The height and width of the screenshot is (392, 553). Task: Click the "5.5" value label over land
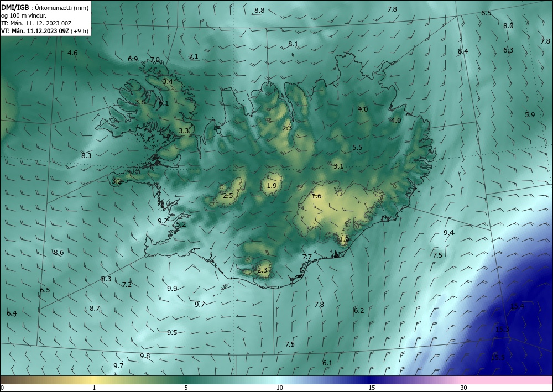tap(357, 148)
